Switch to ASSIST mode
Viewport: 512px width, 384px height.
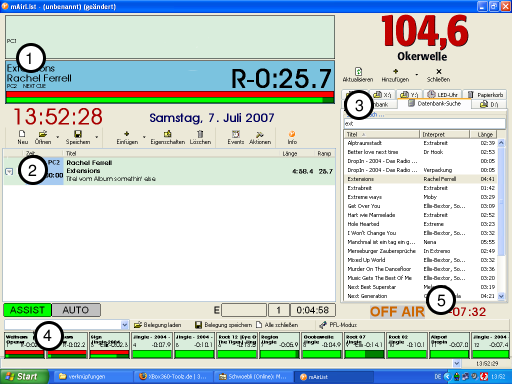tap(27, 310)
